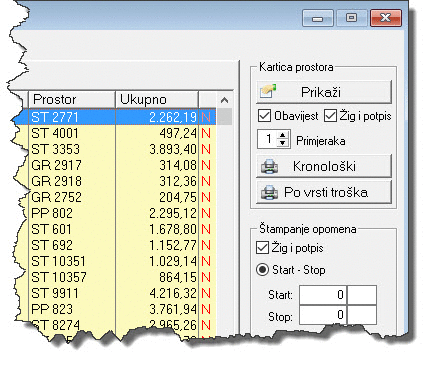Uncheck Žig i potpis in Kartica prostora

[330, 116]
